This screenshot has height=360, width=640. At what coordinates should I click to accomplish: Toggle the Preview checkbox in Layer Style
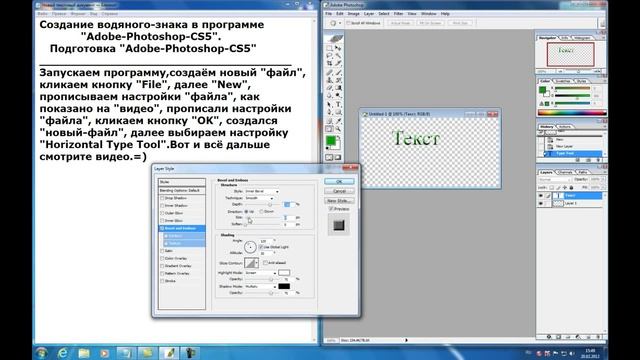(331, 209)
